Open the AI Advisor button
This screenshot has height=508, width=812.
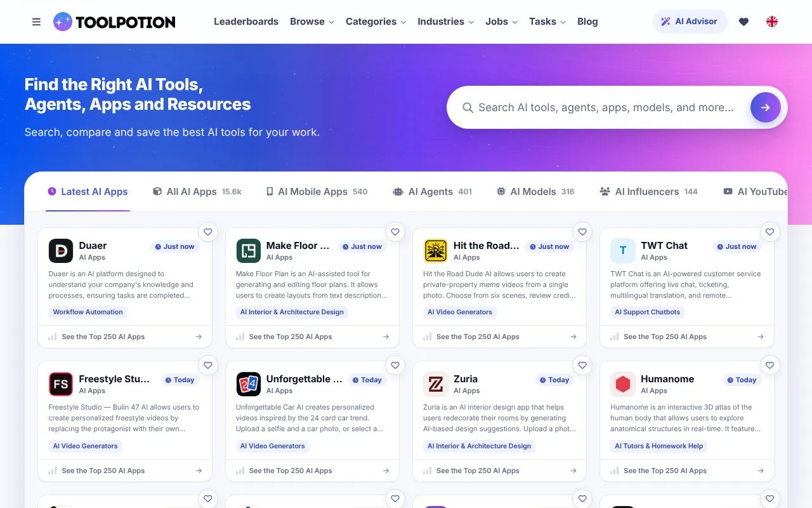click(690, 22)
